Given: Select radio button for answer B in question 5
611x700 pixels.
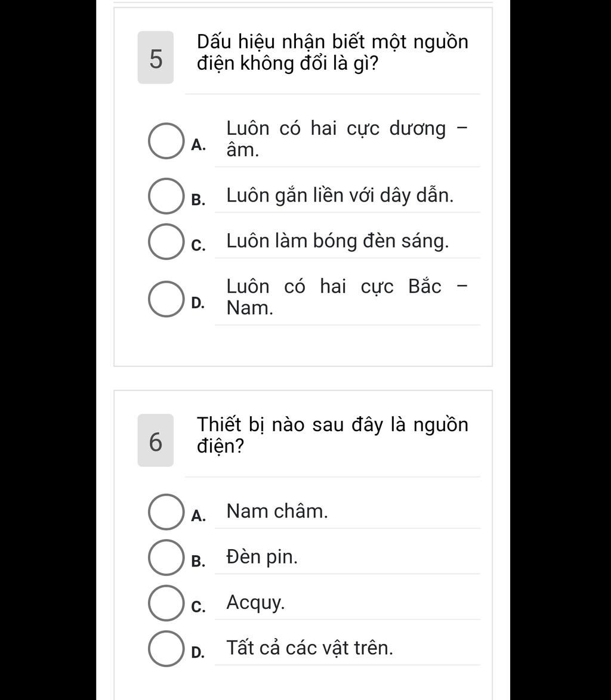Looking at the screenshot, I should point(166,196).
